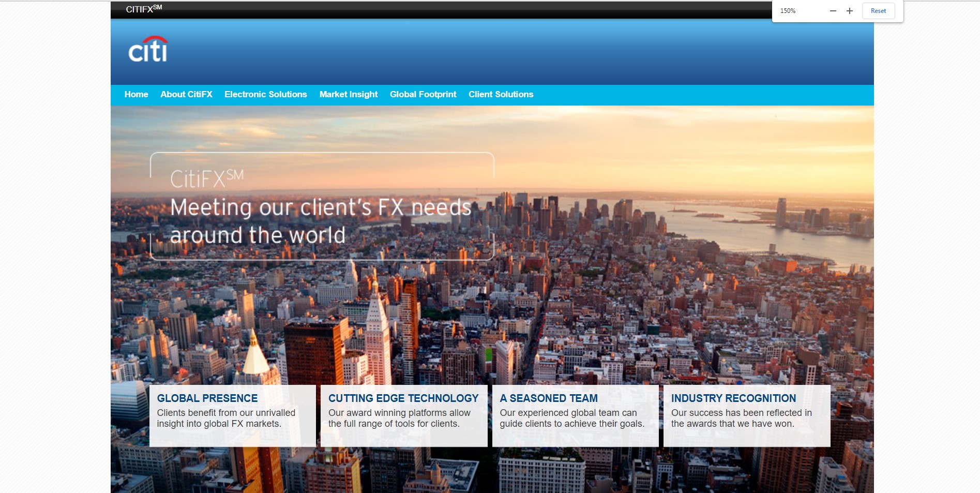Click the 150% zoom level text
The height and width of the screenshot is (493, 980).
tap(788, 11)
